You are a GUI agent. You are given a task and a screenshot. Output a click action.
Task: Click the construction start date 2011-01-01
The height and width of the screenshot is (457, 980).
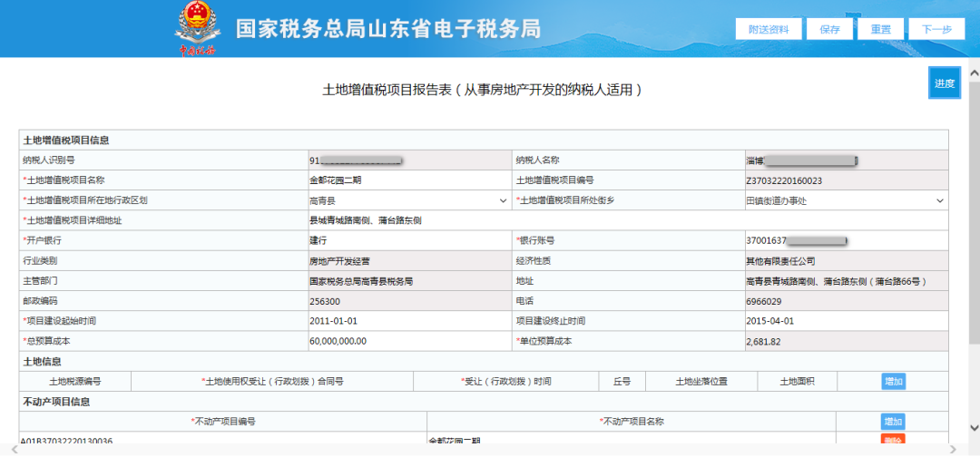pyautogui.click(x=407, y=321)
